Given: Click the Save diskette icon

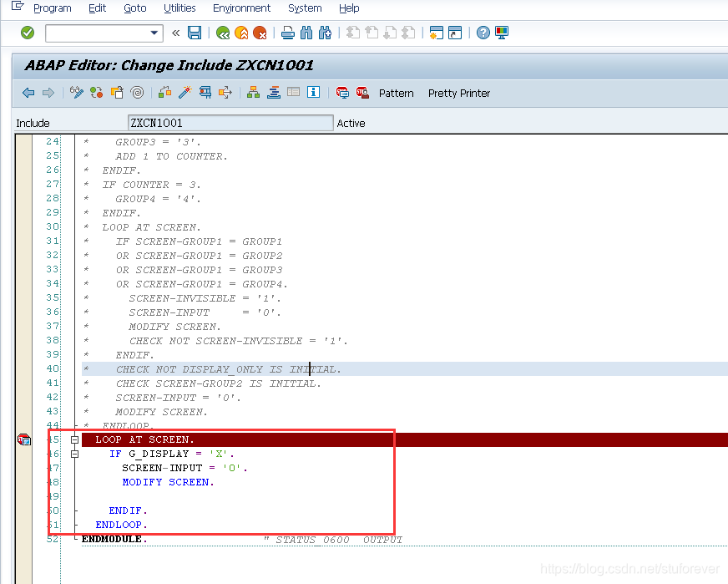Looking at the screenshot, I should click(195, 33).
